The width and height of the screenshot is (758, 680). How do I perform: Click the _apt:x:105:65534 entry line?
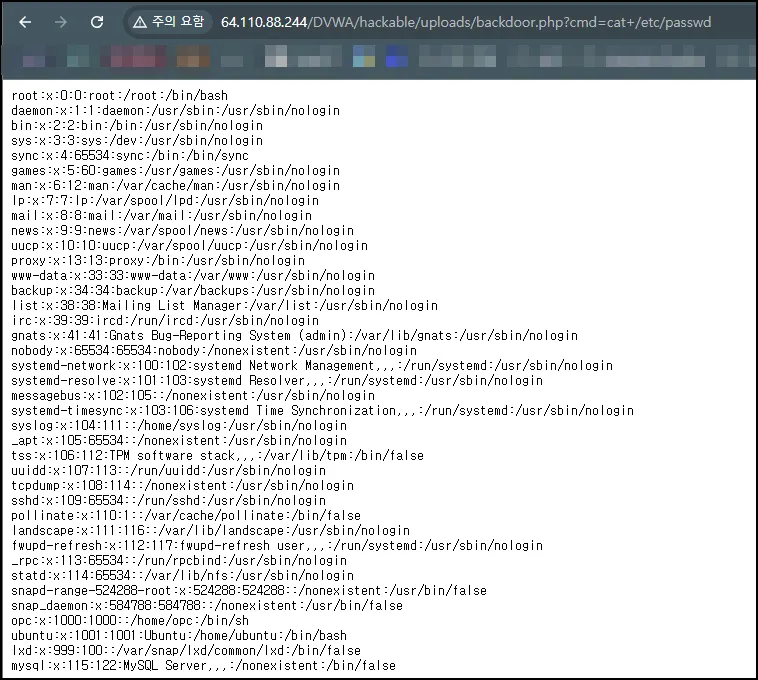(x=179, y=440)
